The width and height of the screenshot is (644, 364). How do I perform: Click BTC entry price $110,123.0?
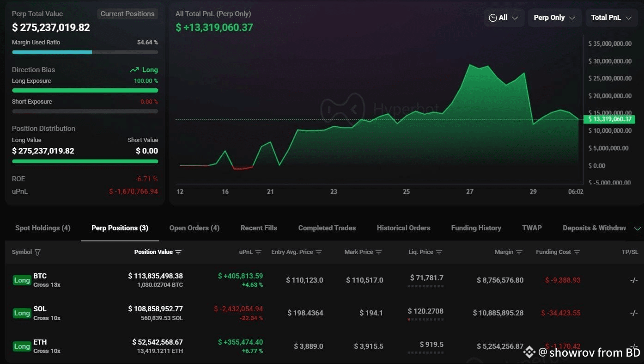[x=304, y=280]
